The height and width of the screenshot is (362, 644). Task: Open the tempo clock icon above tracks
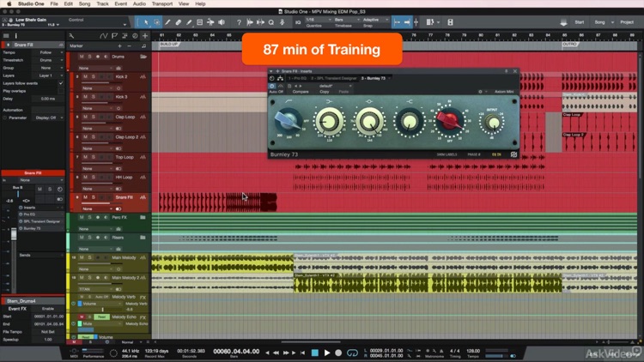click(x=135, y=36)
